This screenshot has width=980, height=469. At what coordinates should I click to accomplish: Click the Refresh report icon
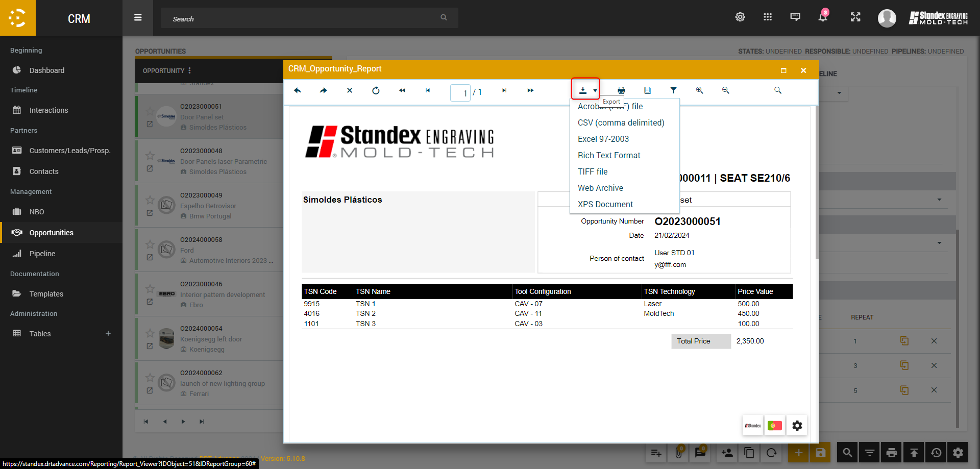coord(376,91)
